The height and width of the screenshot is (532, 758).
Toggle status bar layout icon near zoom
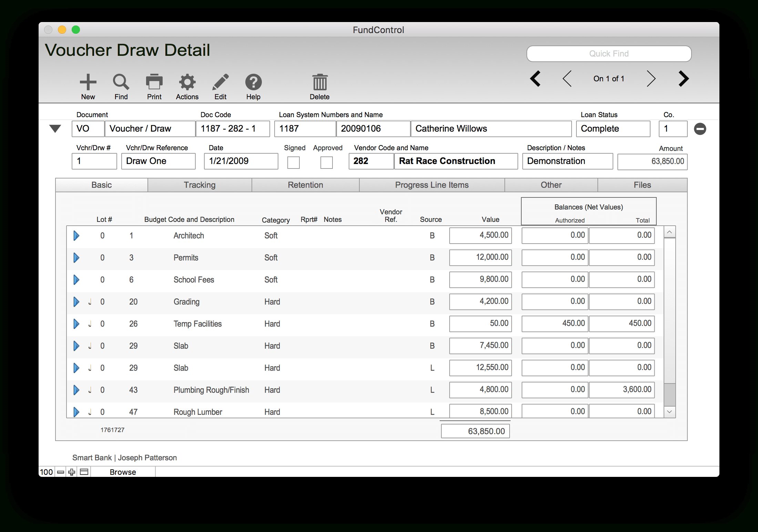click(x=84, y=472)
